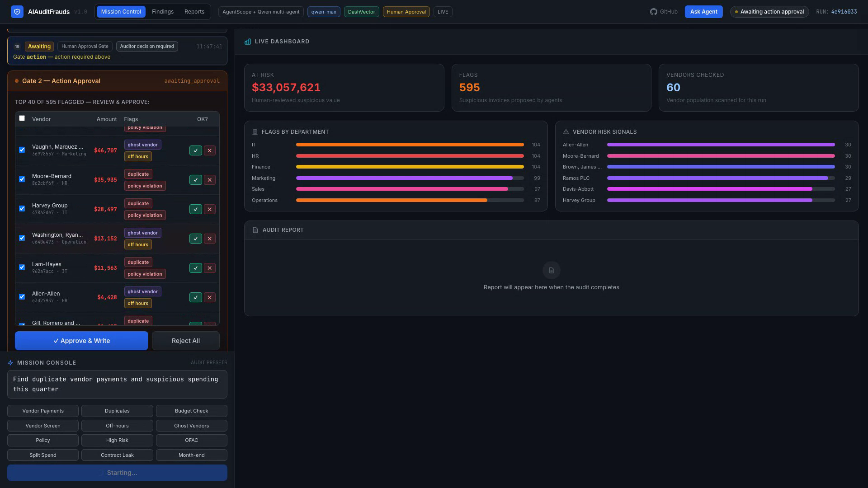This screenshot has height=488, width=868.
Task: Uncheck the Moore-Bernard vendor checkbox
Action: pos(22,179)
